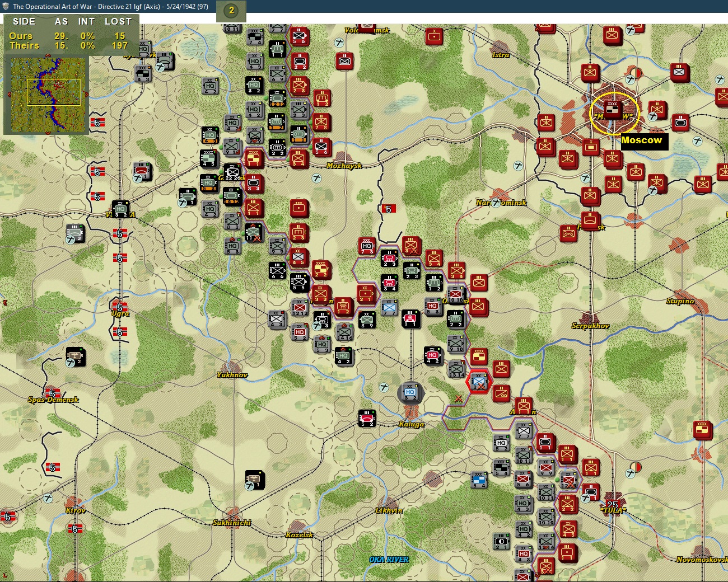Select the black pink HQ 4-2 unit
The width and height of the screenshot is (728, 582).
[432, 355]
